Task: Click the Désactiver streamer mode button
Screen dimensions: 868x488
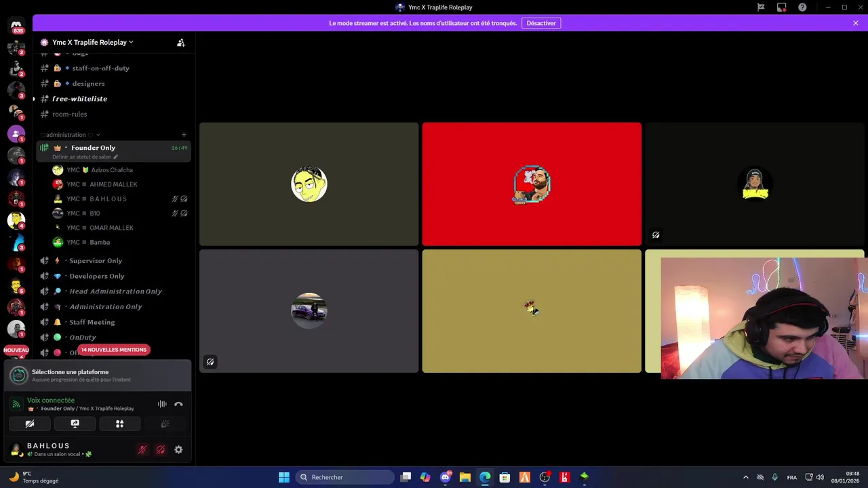Action: click(x=541, y=23)
